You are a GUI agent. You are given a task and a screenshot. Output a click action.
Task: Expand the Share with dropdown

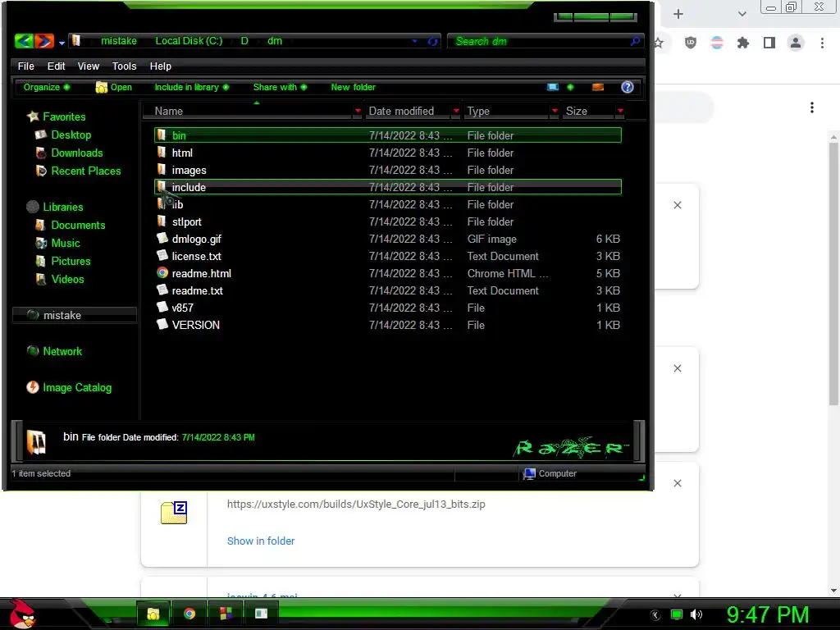(x=281, y=87)
